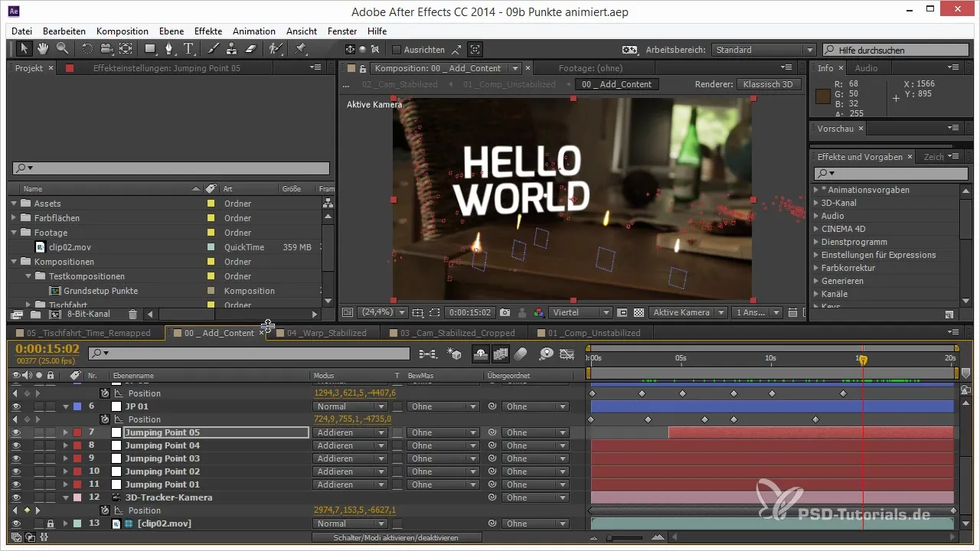Delete selected item with project trash icon
This screenshot has height=551, width=980.
coord(132,315)
